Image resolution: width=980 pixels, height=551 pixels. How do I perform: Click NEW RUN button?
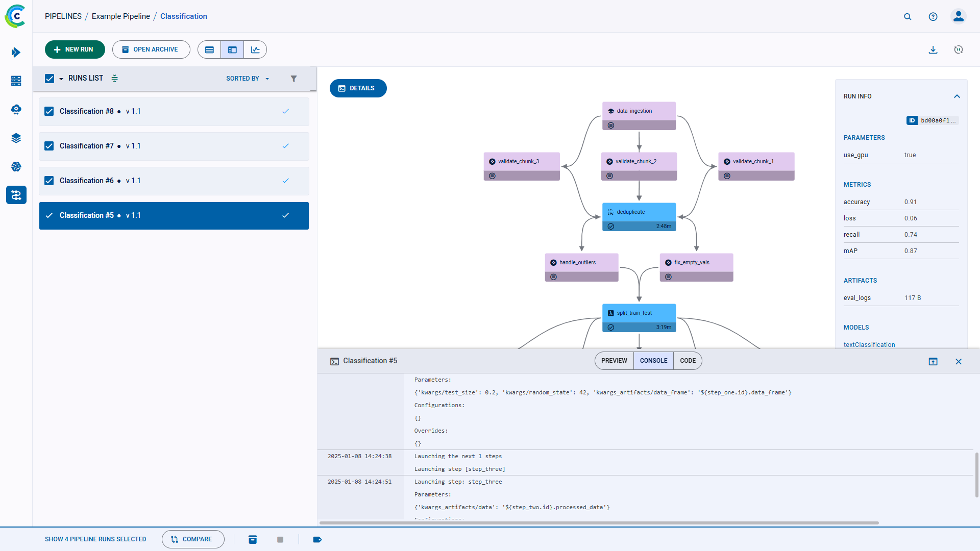pos(75,50)
